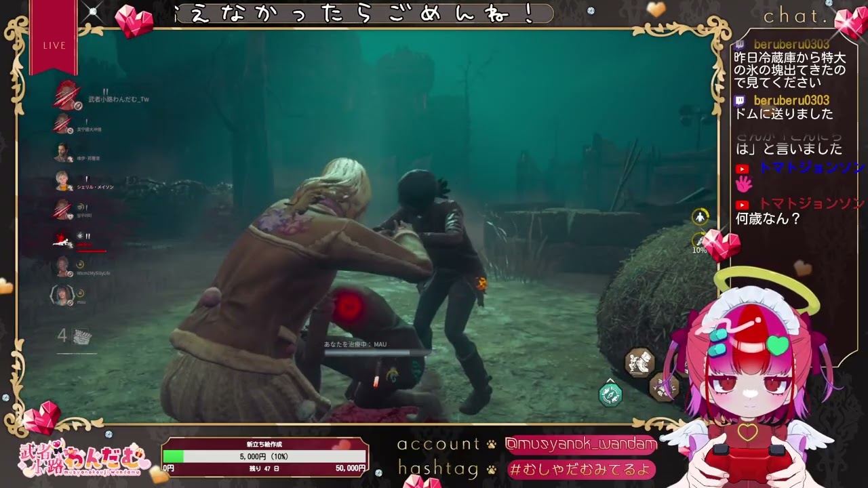Image resolution: width=868 pixels, height=488 pixels.
Task: Click the 50,000円 goal amount
Action: pos(351,468)
